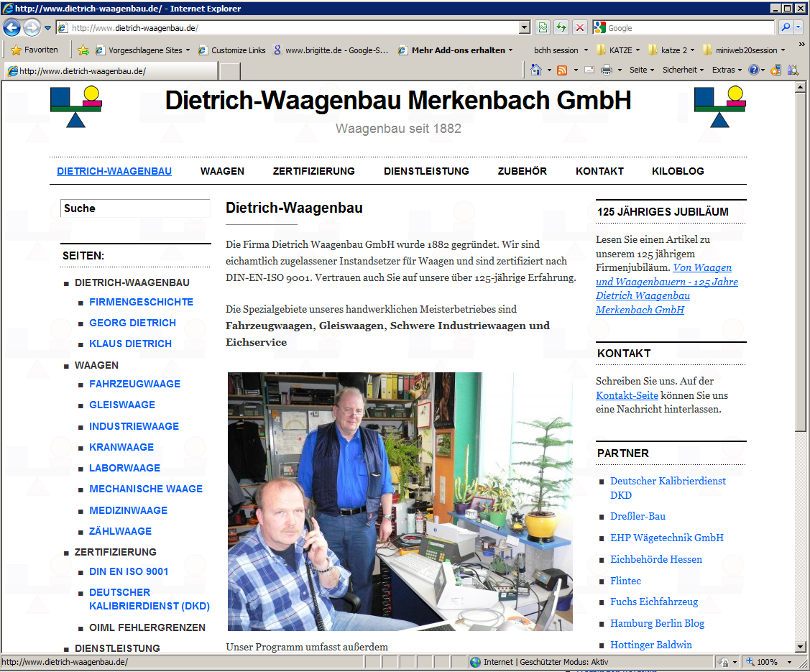
Task: Click the RSS feeds icon
Action: click(562, 70)
